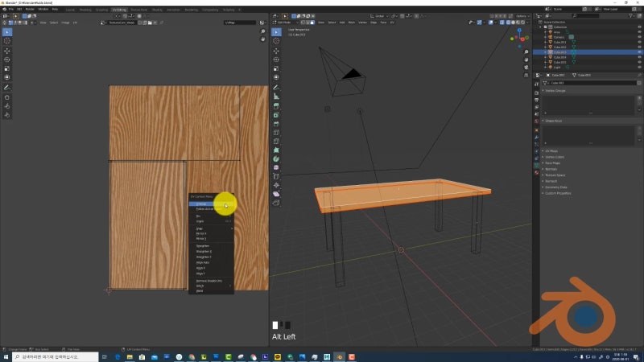The image size is (644, 362).
Task: Choose Mirror X in UV context menu
Action: click(x=211, y=233)
